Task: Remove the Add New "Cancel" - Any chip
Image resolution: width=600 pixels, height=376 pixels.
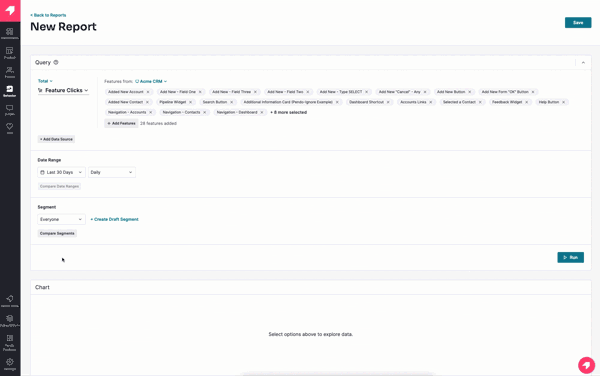Action: coord(425,92)
